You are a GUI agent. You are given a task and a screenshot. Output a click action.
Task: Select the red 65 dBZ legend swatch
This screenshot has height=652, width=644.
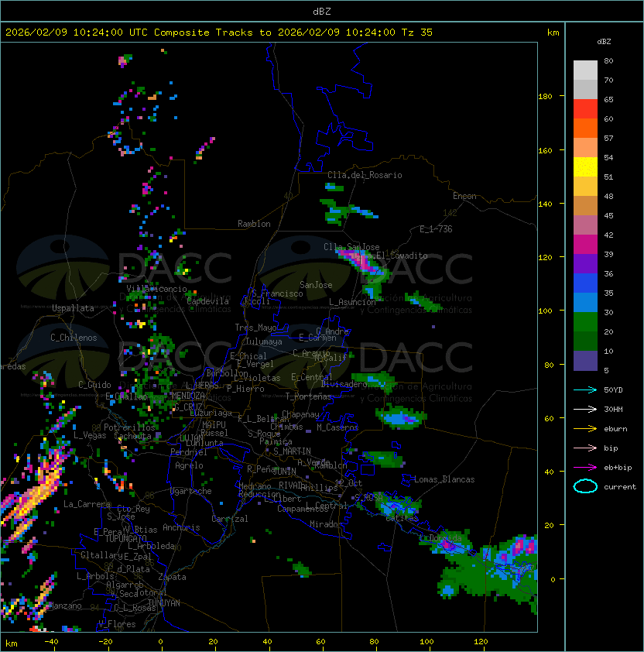click(x=585, y=109)
